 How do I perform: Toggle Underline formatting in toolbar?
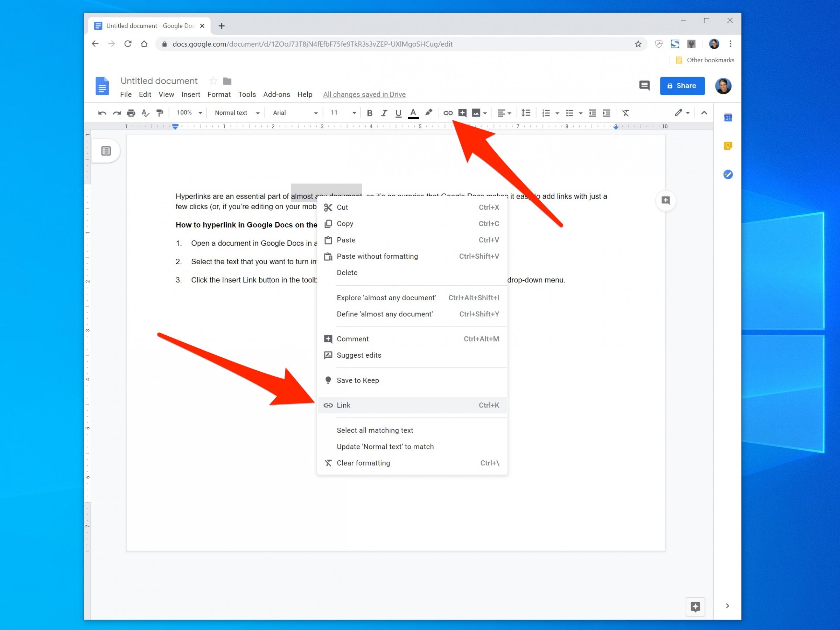[398, 112]
